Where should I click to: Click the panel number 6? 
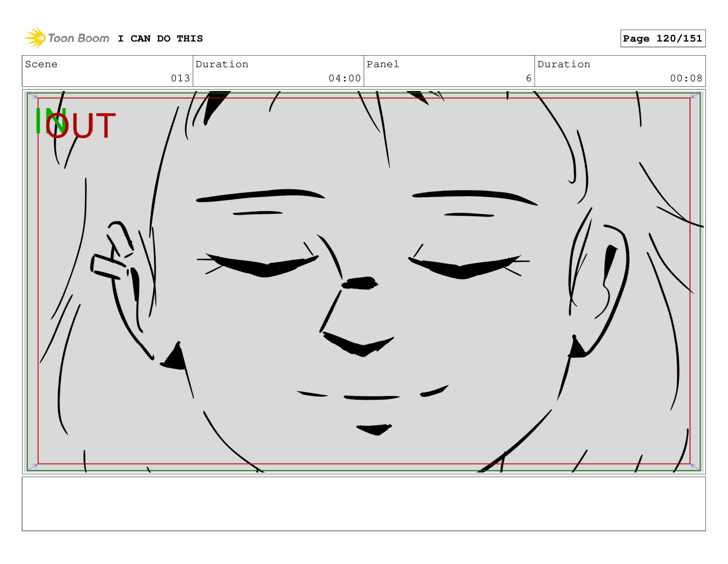(528, 78)
